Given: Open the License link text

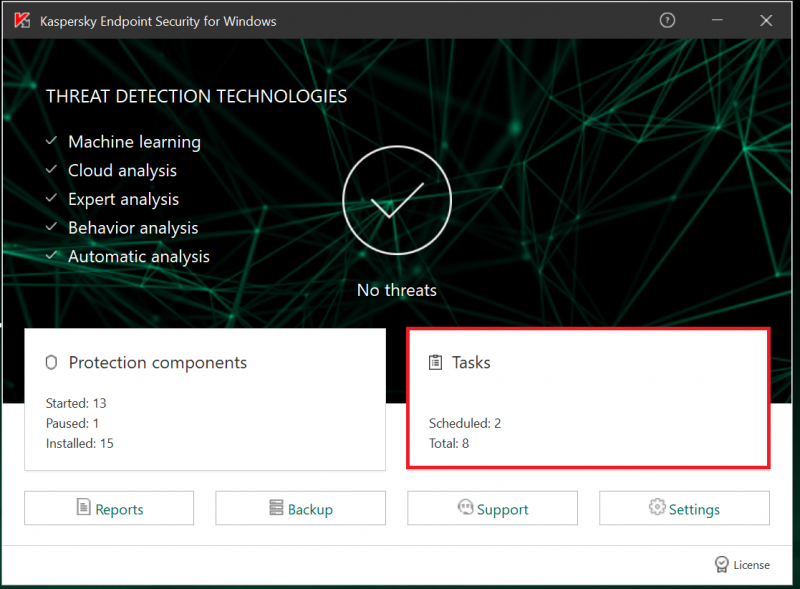Looking at the screenshot, I should [752, 565].
